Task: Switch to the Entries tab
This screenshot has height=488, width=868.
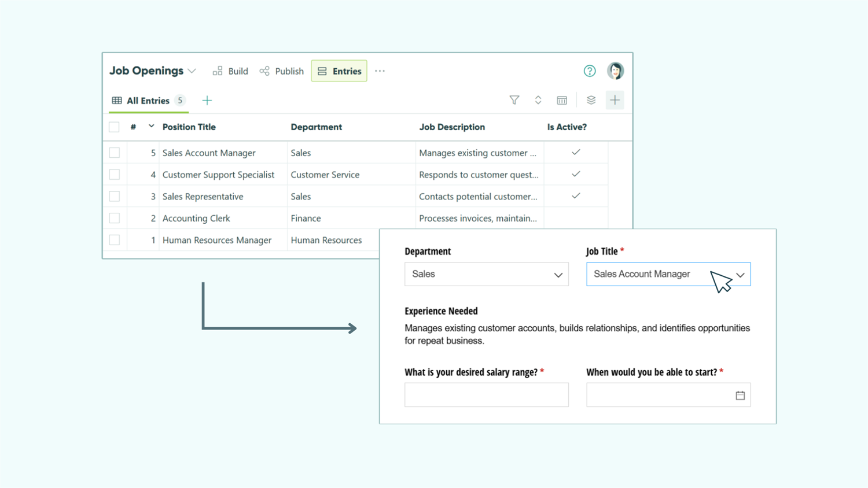Action: (339, 71)
